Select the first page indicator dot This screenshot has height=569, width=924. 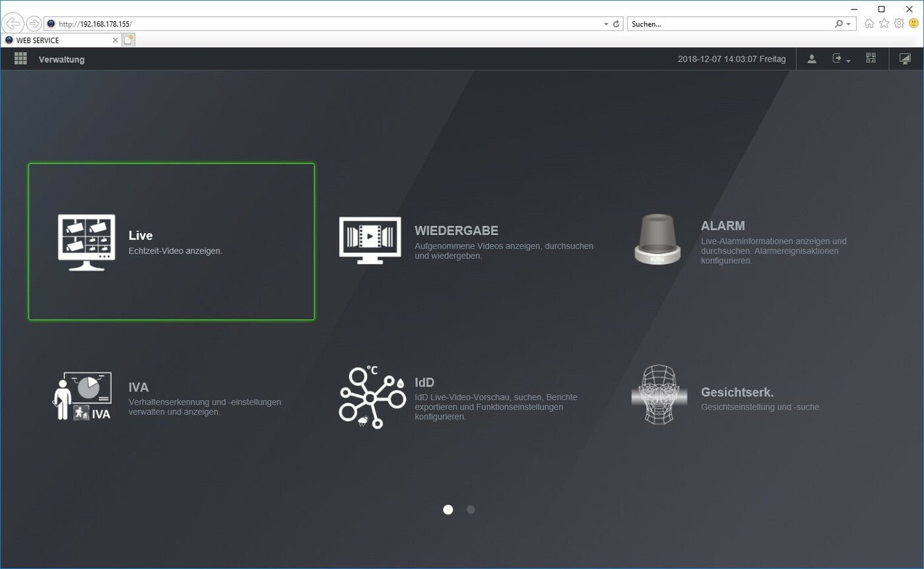click(x=448, y=510)
